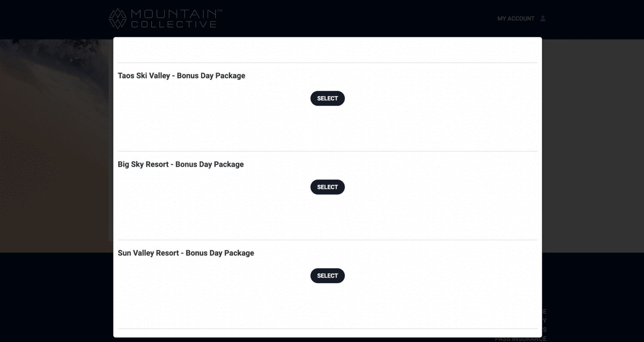The width and height of the screenshot is (644, 342).
Task: Click the second footer link from the top
Action: [544, 320]
